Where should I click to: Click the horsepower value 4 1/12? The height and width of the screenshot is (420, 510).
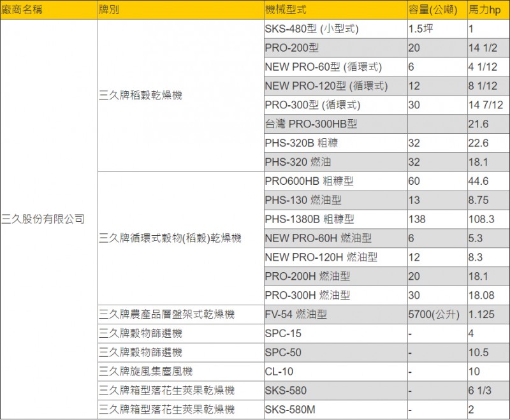click(488, 67)
